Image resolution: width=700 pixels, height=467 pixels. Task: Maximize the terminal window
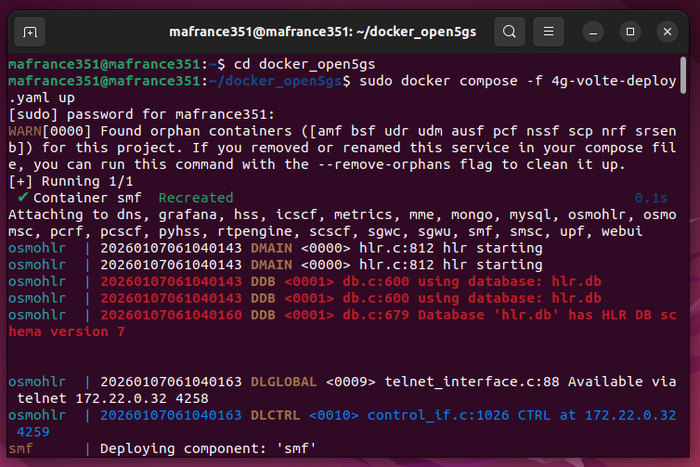[x=630, y=31]
